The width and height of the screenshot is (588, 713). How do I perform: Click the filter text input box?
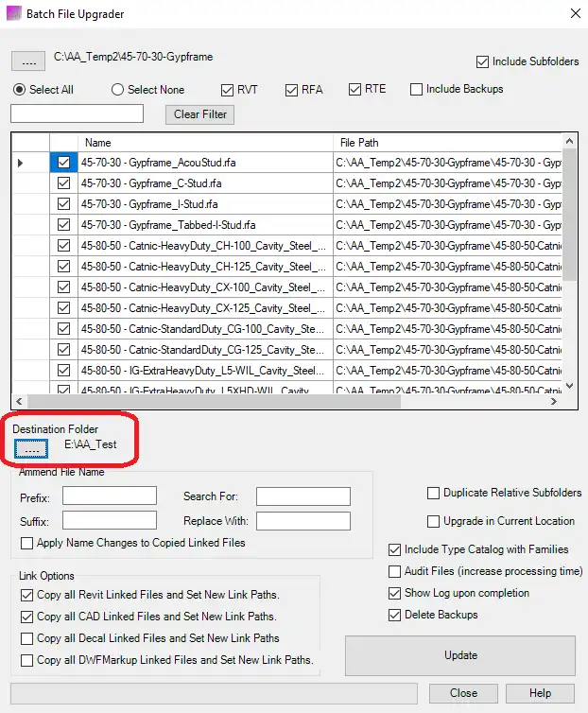[x=77, y=114]
